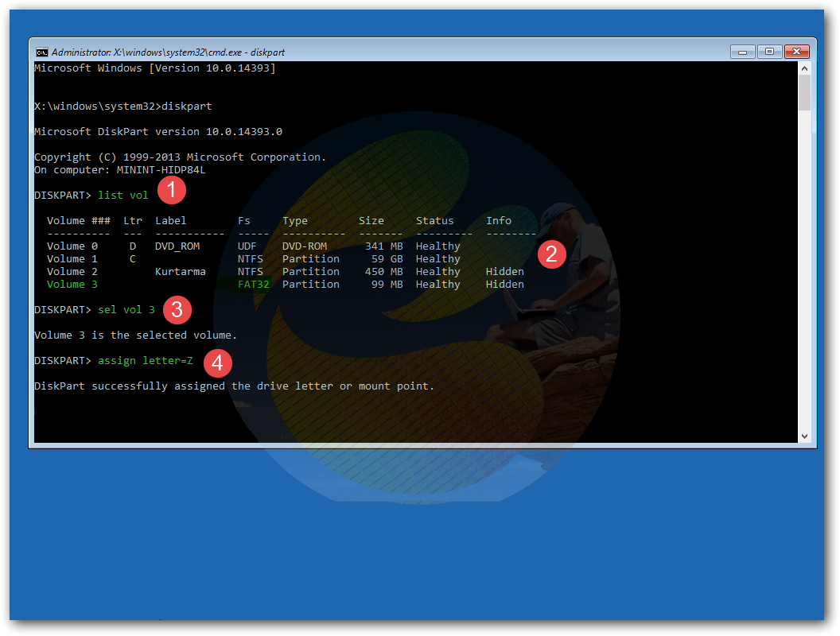Close the diskpart command window

point(796,52)
